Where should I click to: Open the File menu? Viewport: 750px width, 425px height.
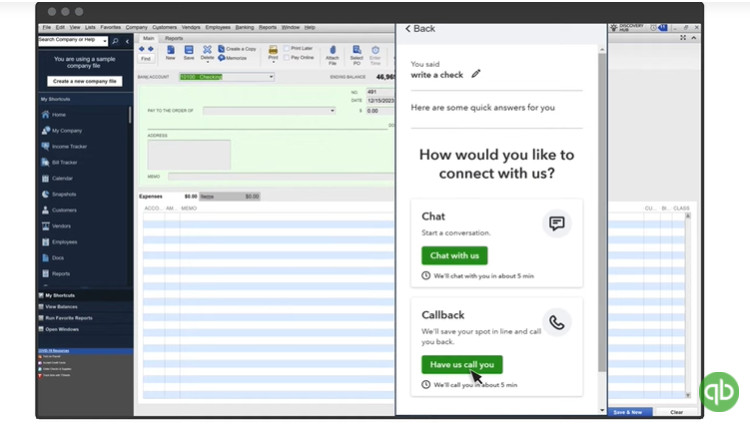coord(46,28)
